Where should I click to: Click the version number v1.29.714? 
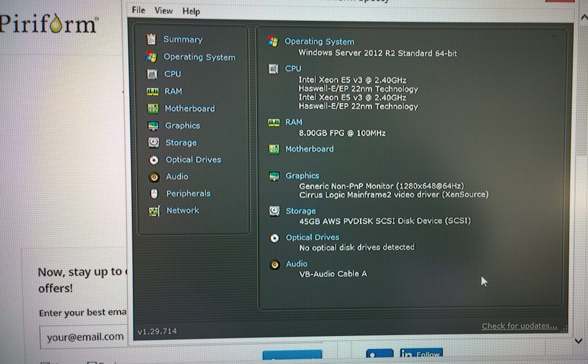(x=157, y=332)
